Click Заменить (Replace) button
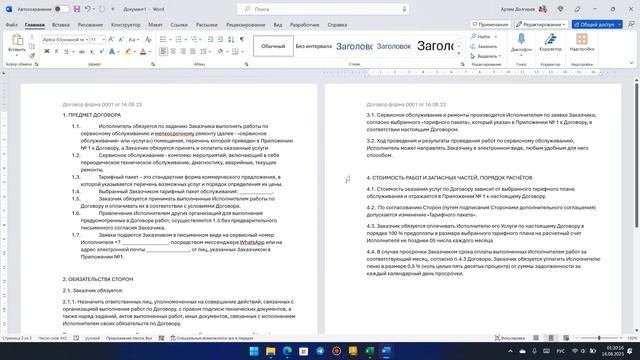 [484, 47]
